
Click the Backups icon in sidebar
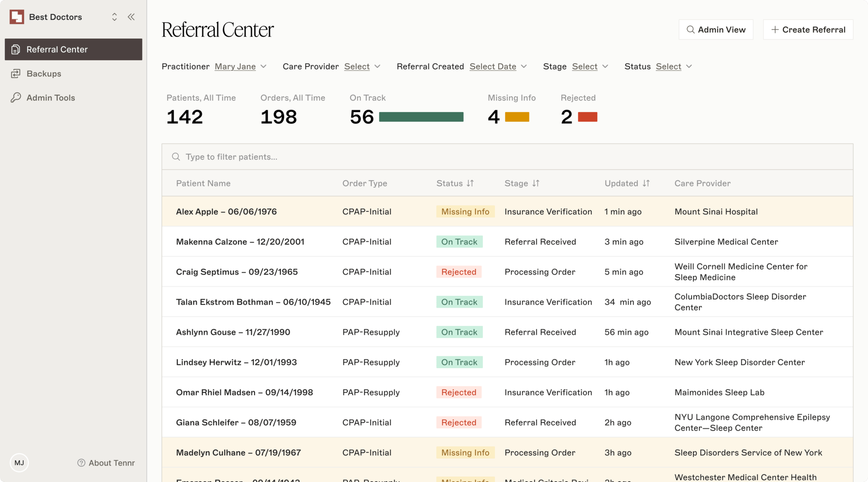(x=16, y=74)
